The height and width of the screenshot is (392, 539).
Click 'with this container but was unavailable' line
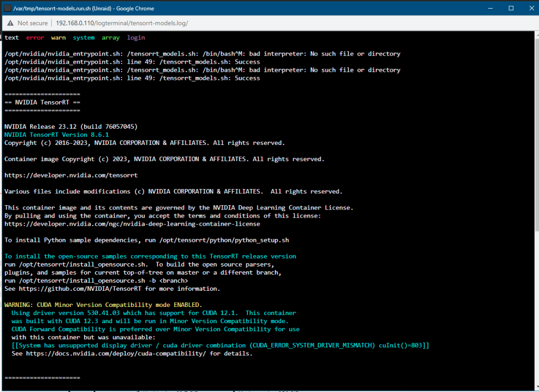click(84, 338)
